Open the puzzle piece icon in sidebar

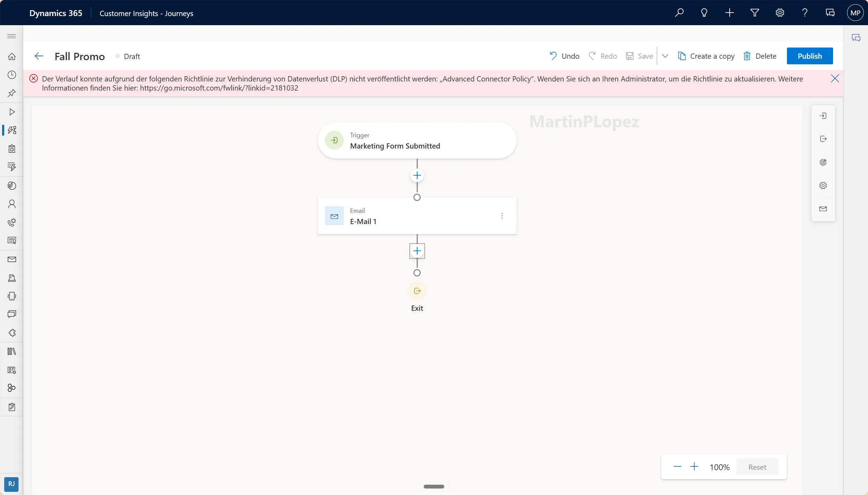click(x=12, y=333)
